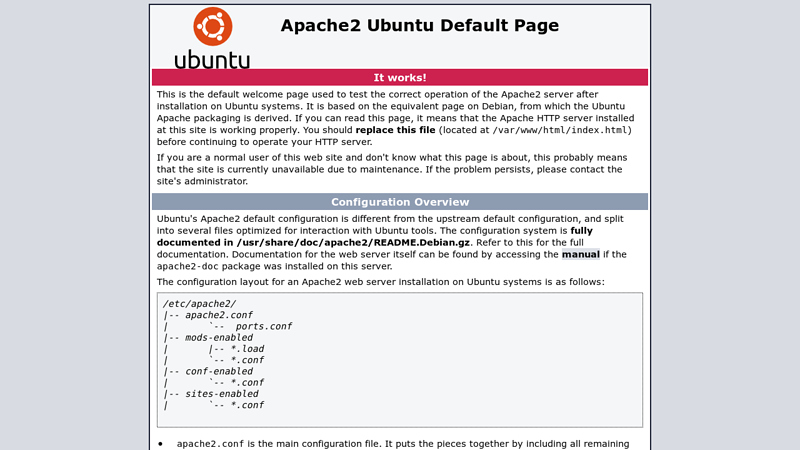Click apache2.conf in the bullet list

[x=210, y=444]
